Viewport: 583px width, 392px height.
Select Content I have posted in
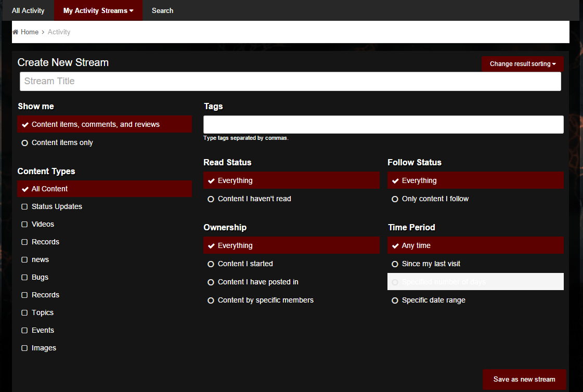click(291, 282)
